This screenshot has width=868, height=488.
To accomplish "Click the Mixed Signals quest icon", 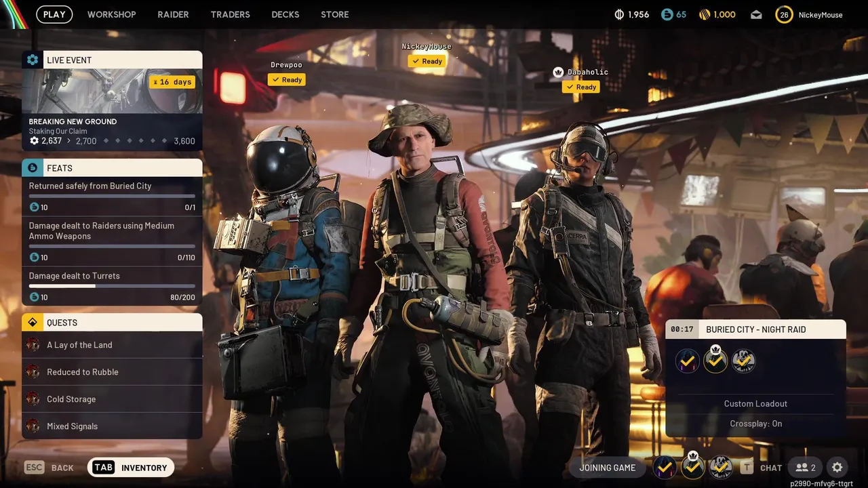I will [x=33, y=426].
